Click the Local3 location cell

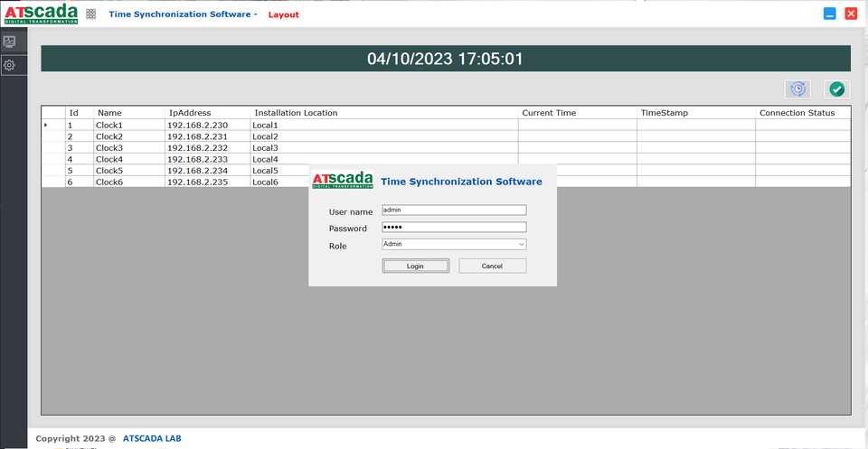pyautogui.click(x=384, y=147)
